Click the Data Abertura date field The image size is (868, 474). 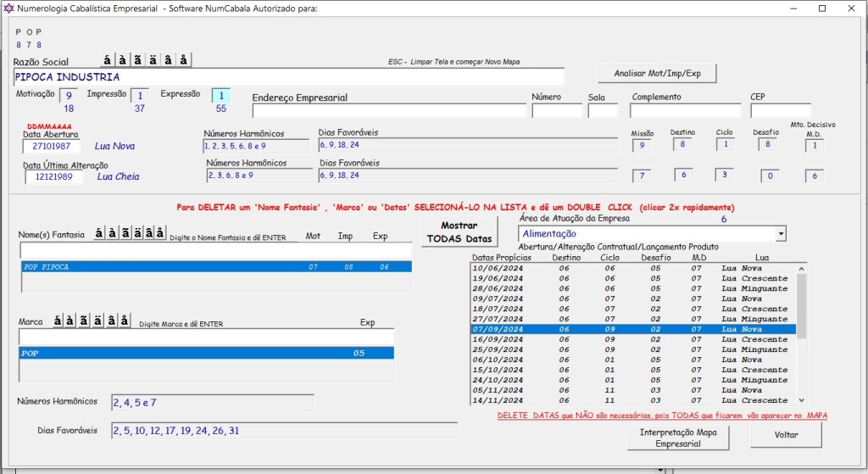coord(51,146)
